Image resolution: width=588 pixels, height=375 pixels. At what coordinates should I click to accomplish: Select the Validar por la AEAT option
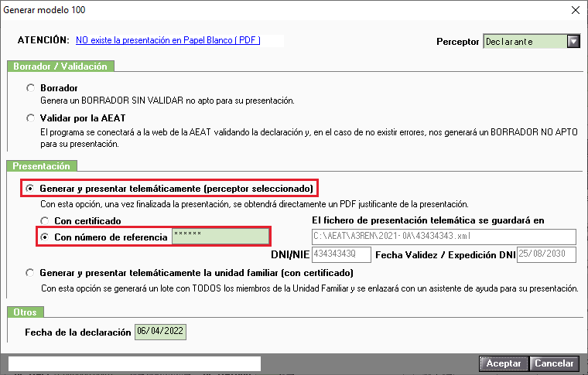[30, 118]
